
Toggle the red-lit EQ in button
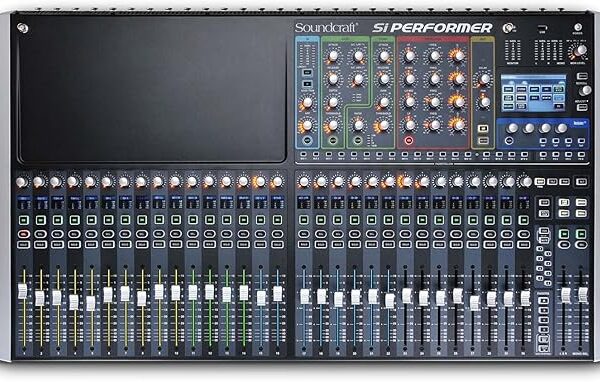[408, 140]
